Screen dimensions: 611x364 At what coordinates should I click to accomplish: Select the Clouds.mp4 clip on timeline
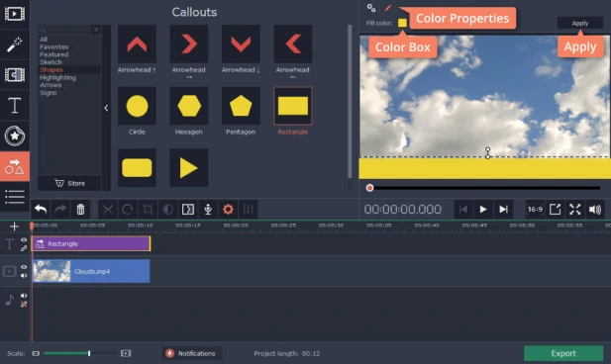point(91,271)
